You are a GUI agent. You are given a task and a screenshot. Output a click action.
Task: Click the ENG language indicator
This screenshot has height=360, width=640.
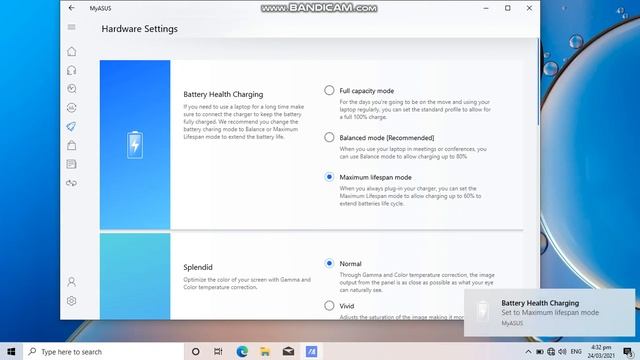(576, 351)
